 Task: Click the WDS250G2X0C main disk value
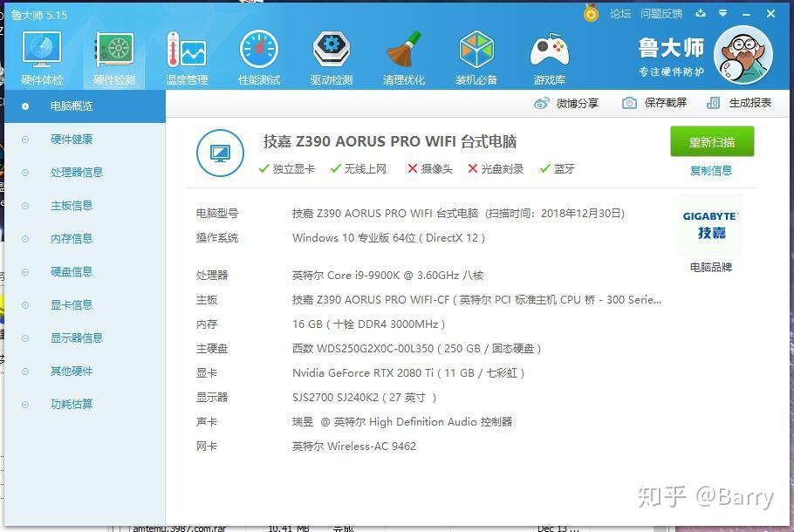417,348
